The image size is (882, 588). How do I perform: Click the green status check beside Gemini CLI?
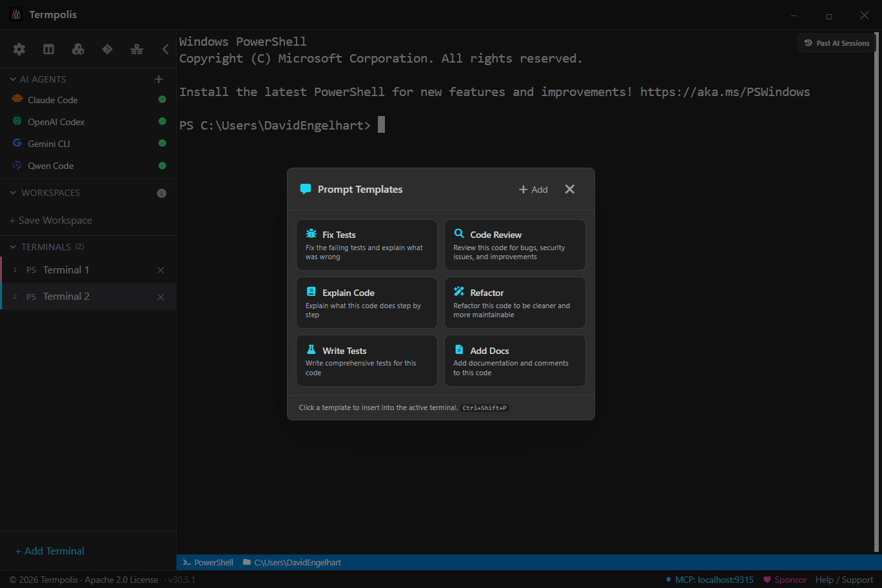click(x=162, y=143)
